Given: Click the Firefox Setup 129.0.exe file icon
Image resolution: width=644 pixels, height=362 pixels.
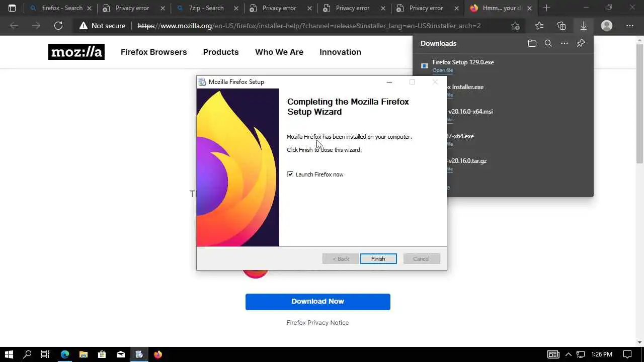Looking at the screenshot, I should point(425,66).
